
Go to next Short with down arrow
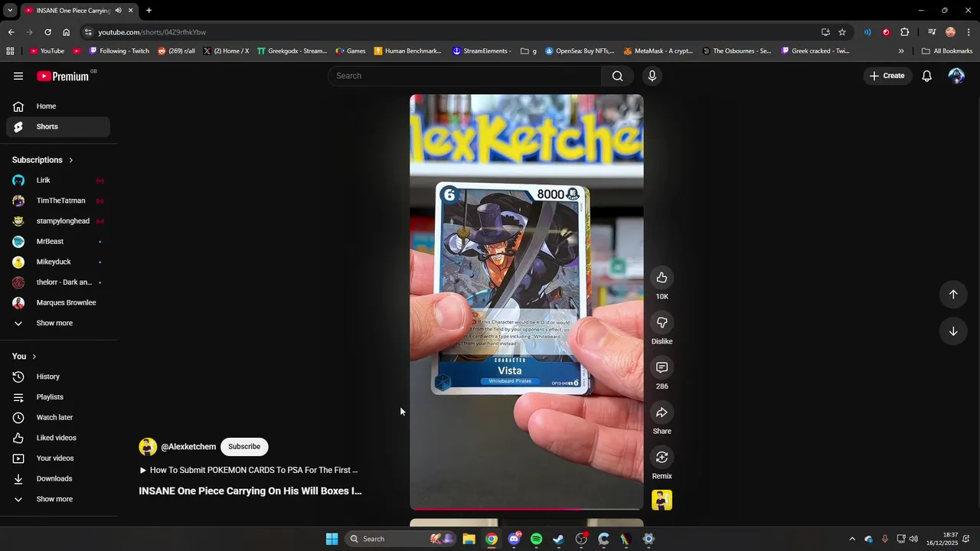click(953, 331)
